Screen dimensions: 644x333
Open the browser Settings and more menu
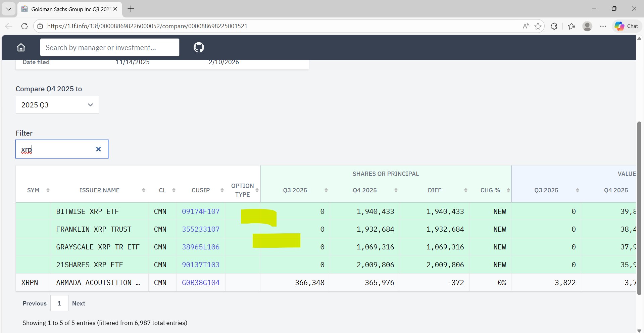coord(603,26)
